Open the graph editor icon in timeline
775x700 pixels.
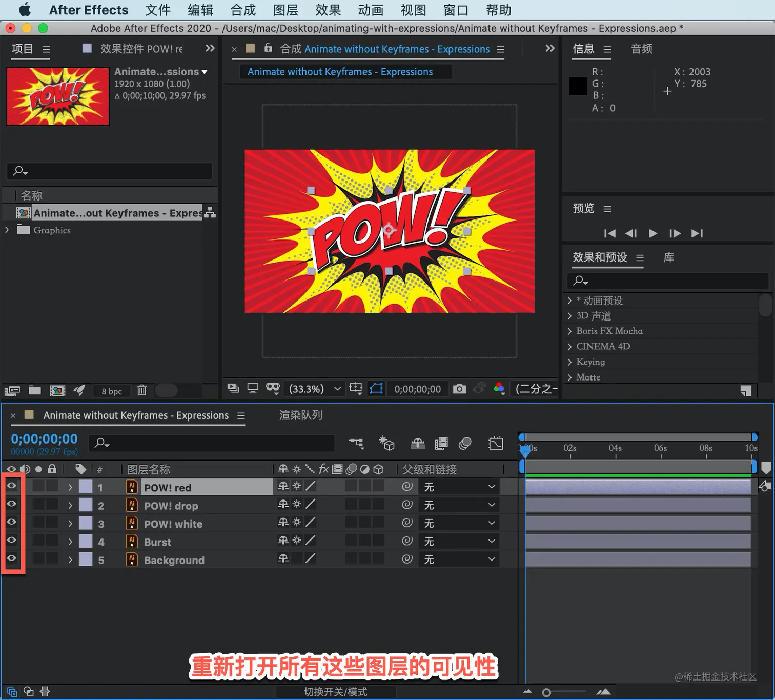(x=496, y=444)
